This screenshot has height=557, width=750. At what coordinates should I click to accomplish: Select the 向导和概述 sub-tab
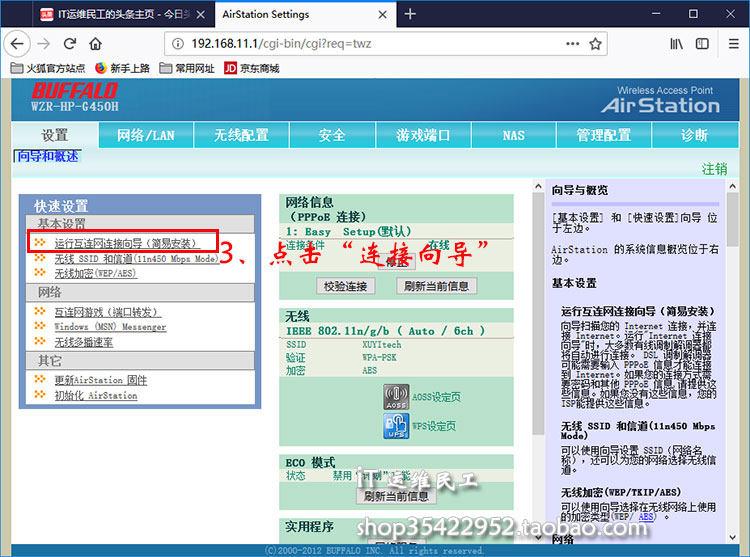[x=48, y=156]
